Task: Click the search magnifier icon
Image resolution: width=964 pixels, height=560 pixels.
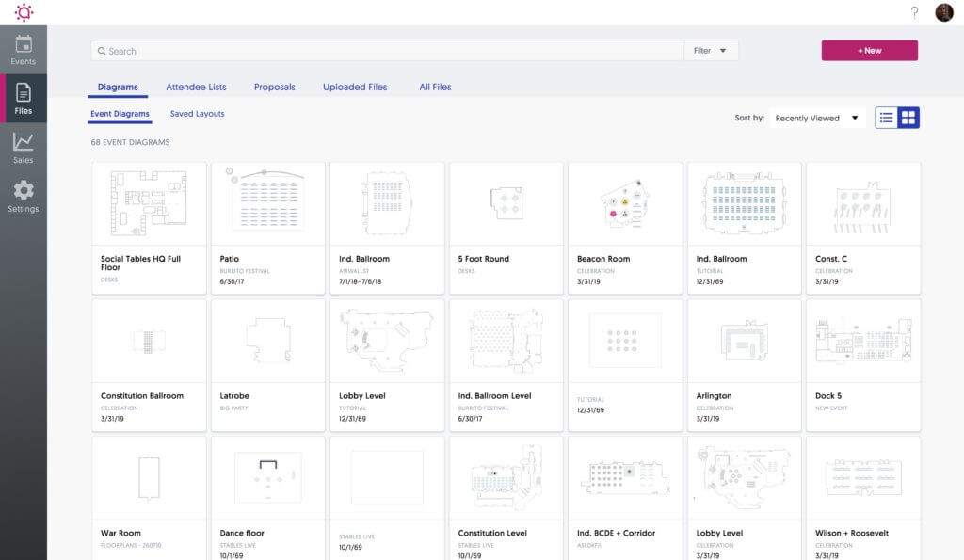Action: tap(101, 50)
